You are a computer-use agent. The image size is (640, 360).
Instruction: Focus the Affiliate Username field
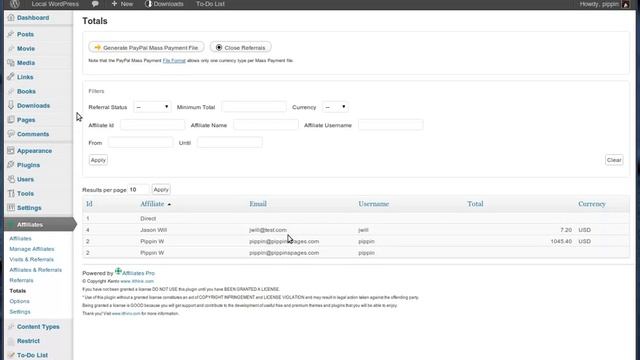pyautogui.click(x=391, y=125)
